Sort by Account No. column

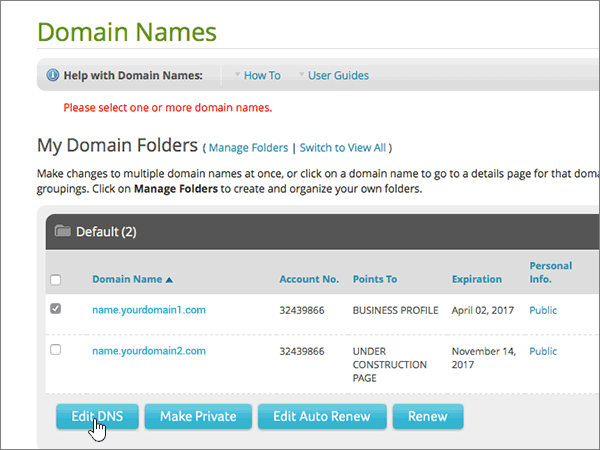[x=309, y=279]
